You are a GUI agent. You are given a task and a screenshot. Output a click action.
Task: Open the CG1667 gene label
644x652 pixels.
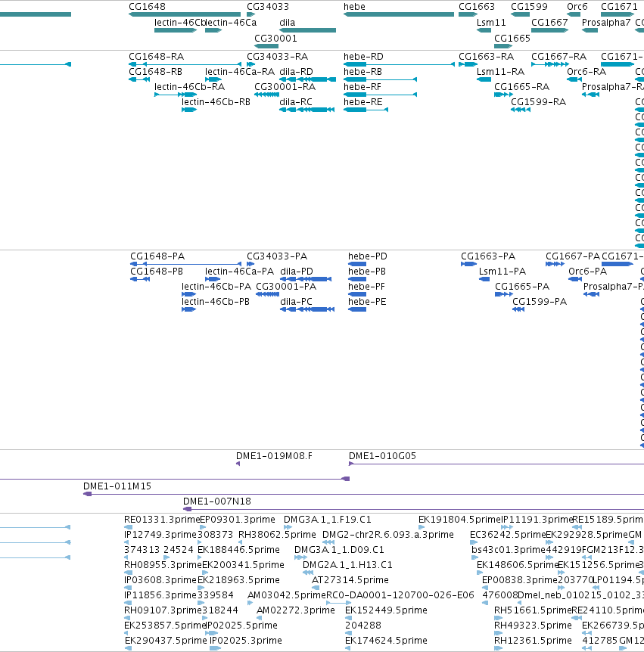tap(549, 23)
